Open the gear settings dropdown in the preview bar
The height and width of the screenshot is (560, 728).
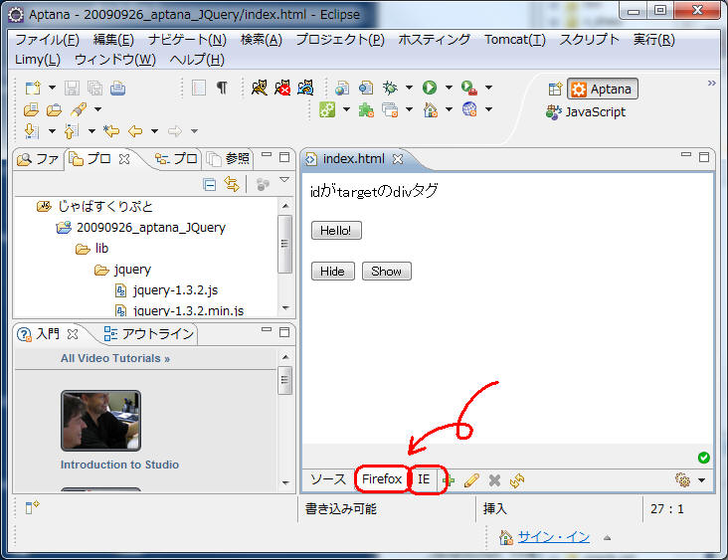click(690, 479)
